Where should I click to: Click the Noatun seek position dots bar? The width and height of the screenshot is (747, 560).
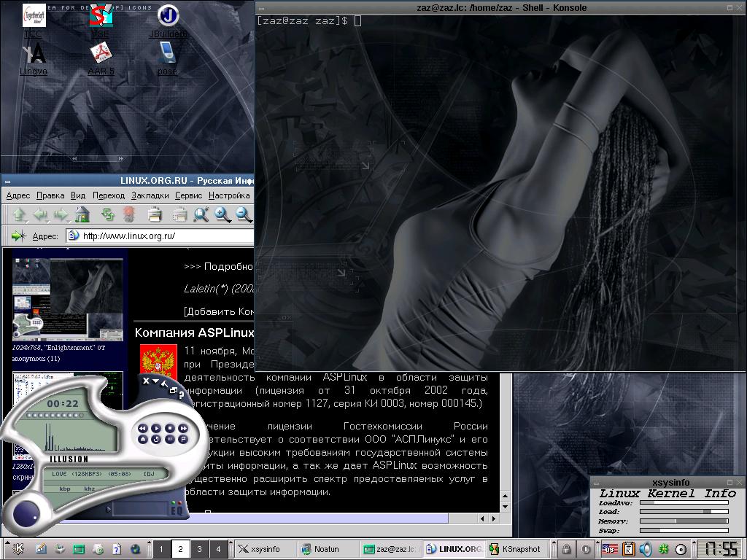[55, 415]
